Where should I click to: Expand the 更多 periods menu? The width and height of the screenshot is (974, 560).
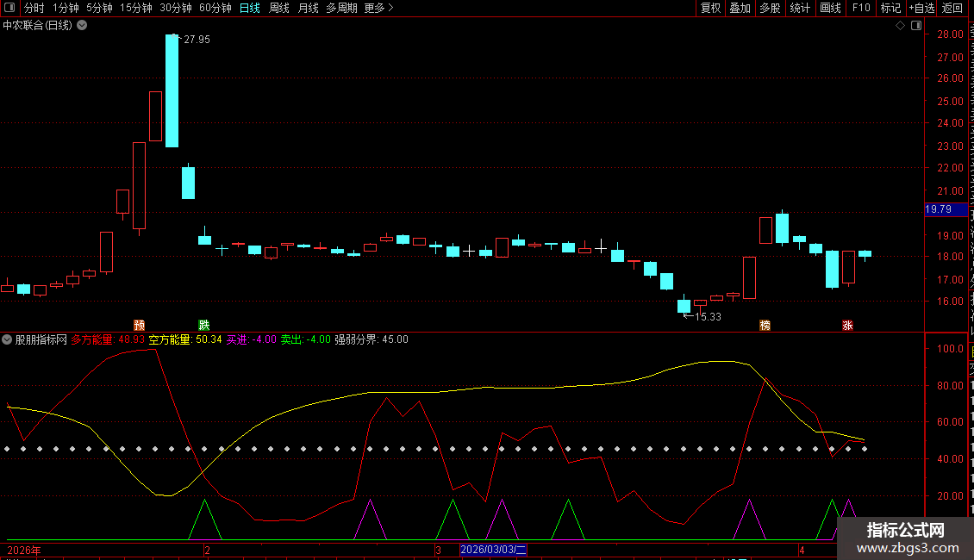click(x=378, y=8)
